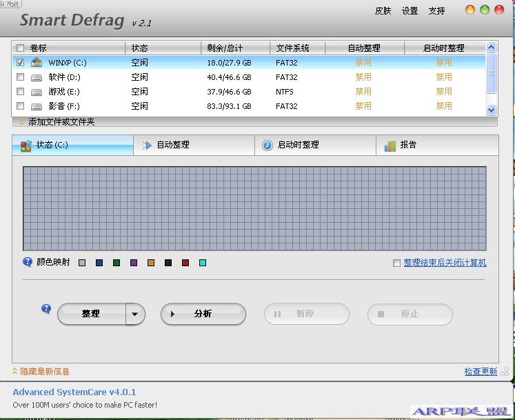Click the orange color map swatch
The width and height of the screenshot is (515, 420).
(151, 263)
